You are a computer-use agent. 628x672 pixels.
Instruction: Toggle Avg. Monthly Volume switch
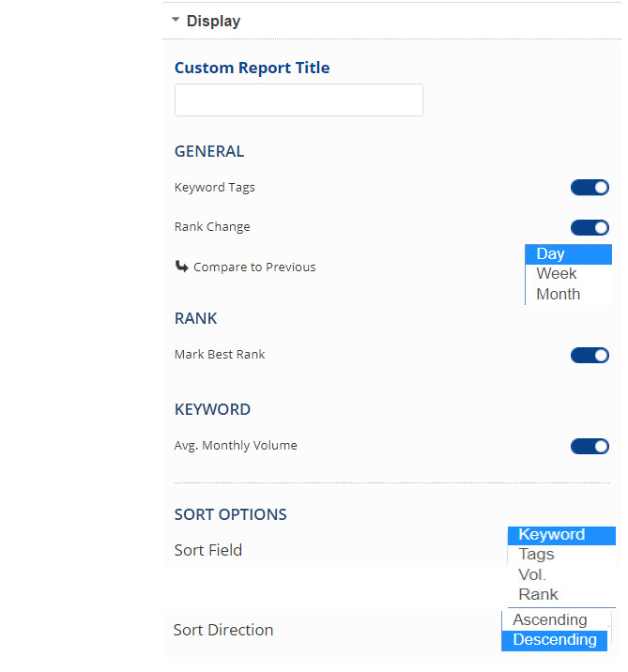(x=590, y=447)
